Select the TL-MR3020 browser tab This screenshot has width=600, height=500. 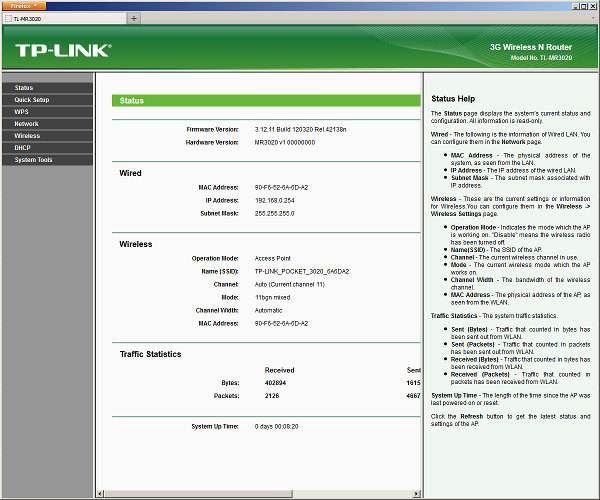pos(60,18)
